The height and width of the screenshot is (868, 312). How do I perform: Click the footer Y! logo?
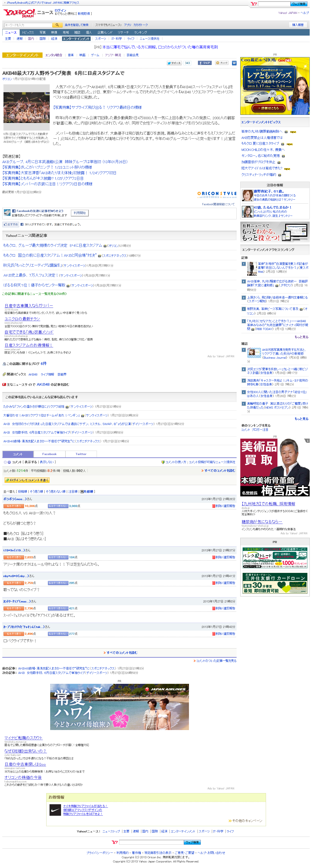[115, 842]
